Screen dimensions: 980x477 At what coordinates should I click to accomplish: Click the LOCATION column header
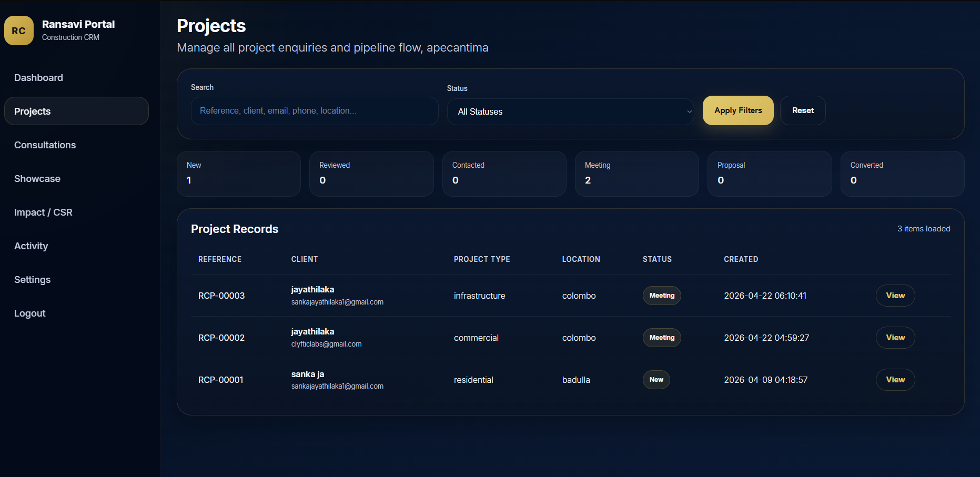tap(581, 259)
